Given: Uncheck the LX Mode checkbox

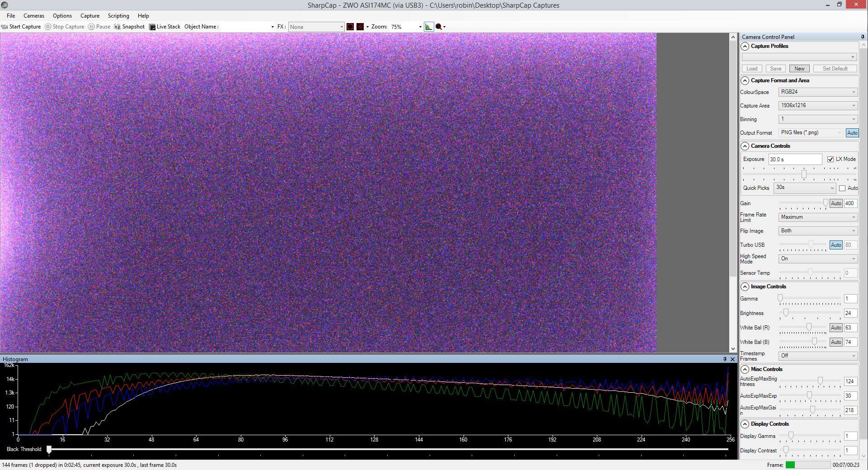Looking at the screenshot, I should 830,159.
